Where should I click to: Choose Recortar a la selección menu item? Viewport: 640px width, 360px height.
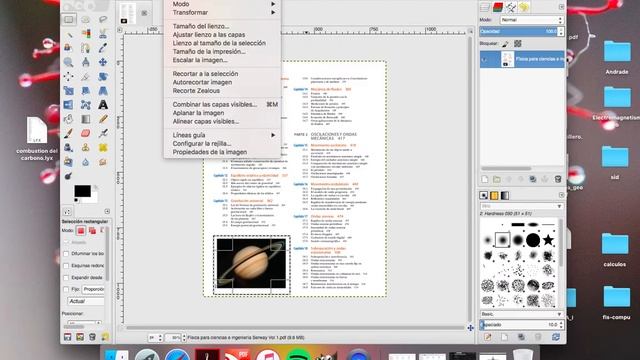click(205, 74)
